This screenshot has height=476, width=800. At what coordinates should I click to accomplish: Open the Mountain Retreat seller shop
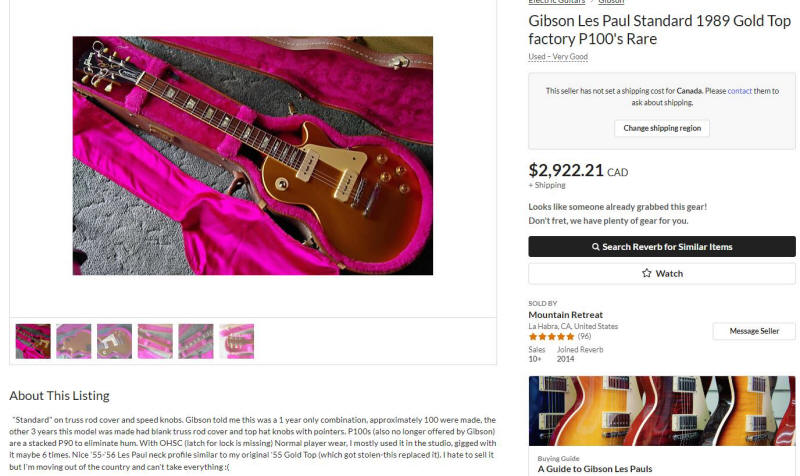coord(565,315)
